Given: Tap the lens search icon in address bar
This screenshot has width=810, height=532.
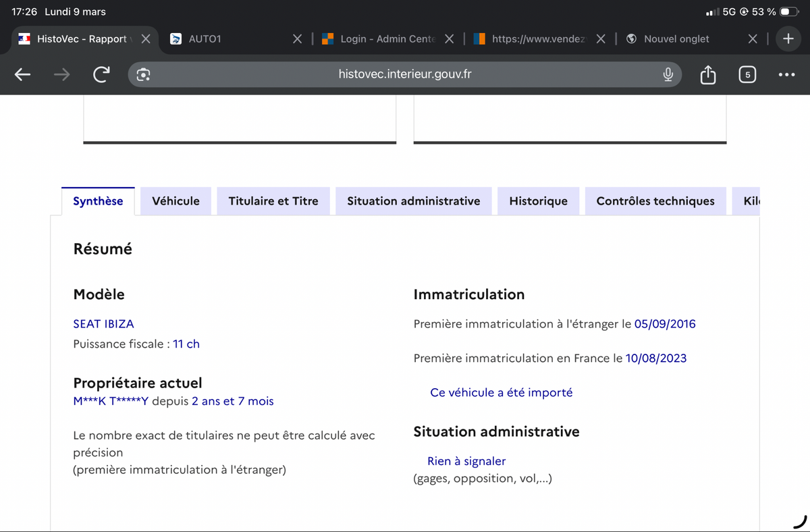Looking at the screenshot, I should pyautogui.click(x=143, y=74).
